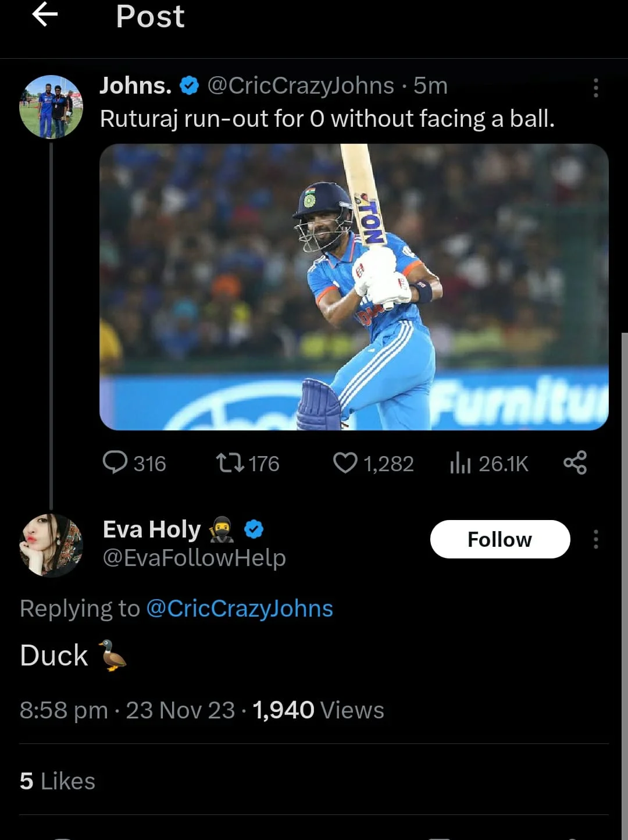Open the @CricCrazyJohns mention link

(x=239, y=608)
